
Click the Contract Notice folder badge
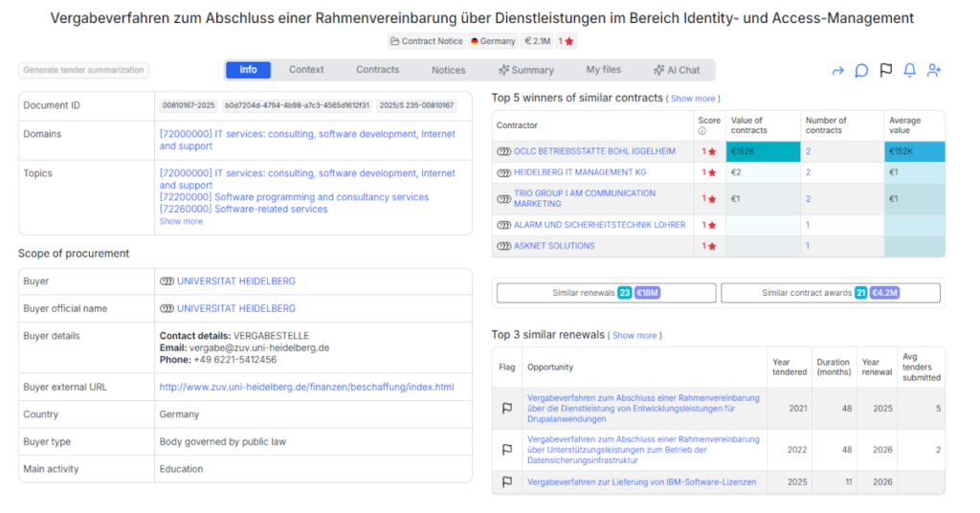click(427, 41)
